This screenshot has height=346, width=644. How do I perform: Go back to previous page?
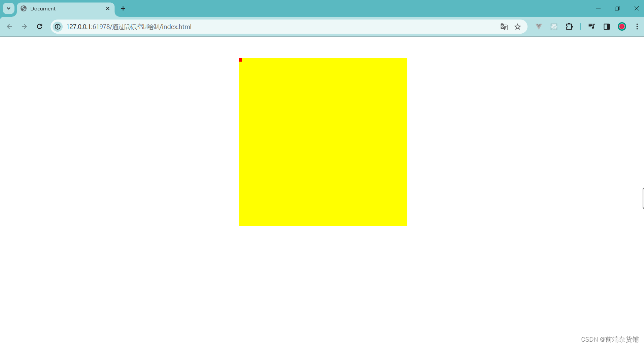[x=9, y=27]
